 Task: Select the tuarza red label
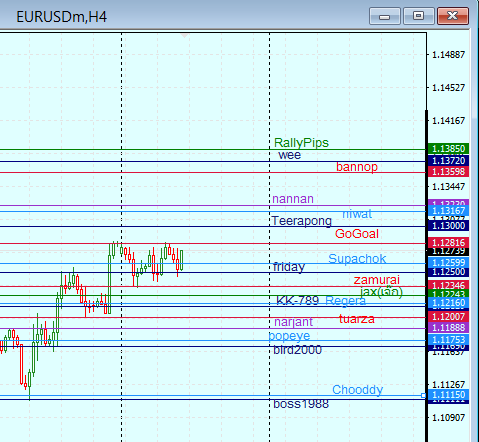pyautogui.click(x=357, y=319)
